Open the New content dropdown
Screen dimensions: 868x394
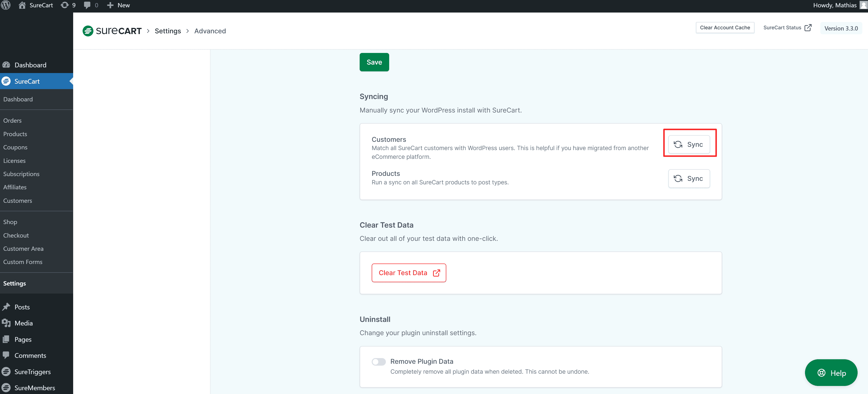pos(118,5)
